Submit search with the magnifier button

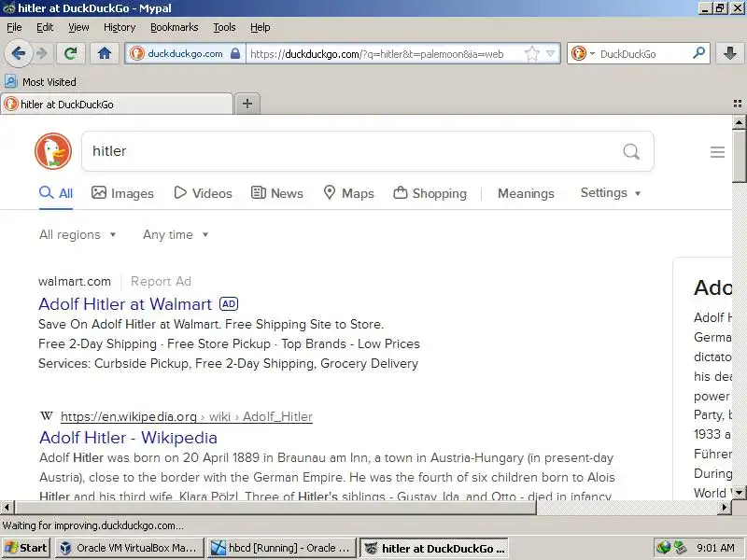pos(631,151)
